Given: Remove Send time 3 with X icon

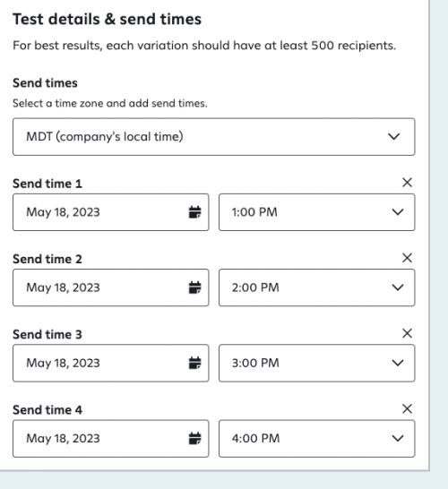Looking at the screenshot, I should pos(407,333).
